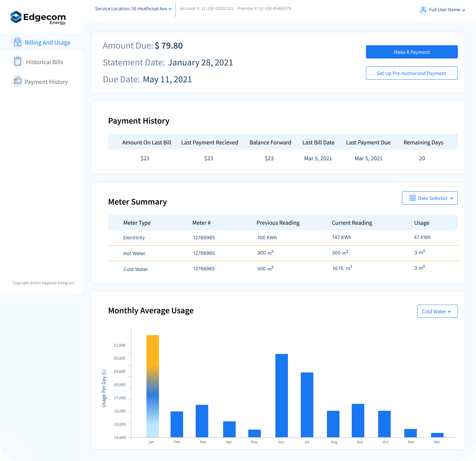Click the Hot Water meter row
The image size is (476, 461).
coord(283,253)
